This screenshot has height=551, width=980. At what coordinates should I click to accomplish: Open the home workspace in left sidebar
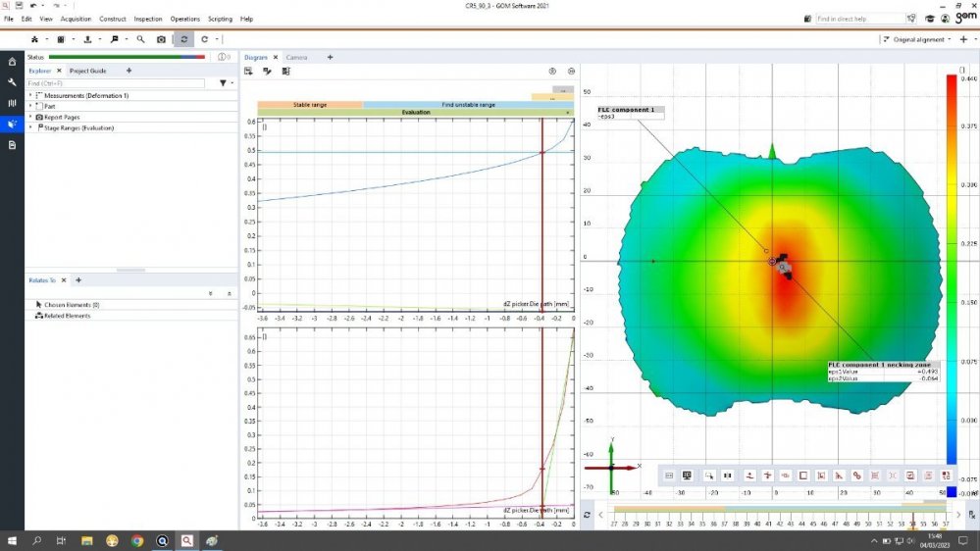tap(12, 61)
